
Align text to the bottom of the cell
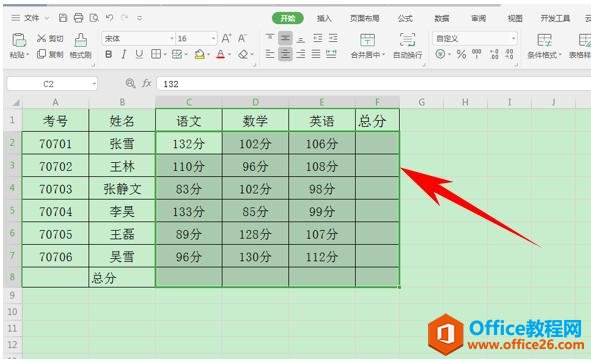(301, 38)
